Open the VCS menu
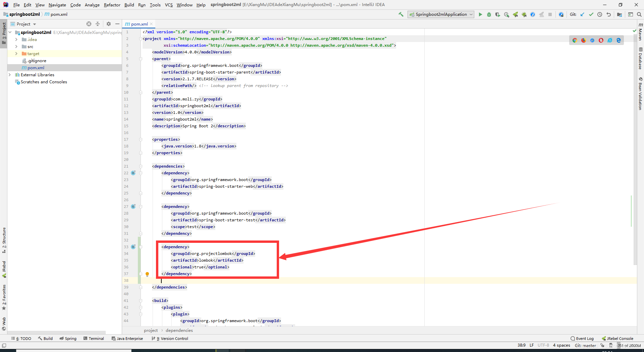The height and width of the screenshot is (352, 644). 169,5
